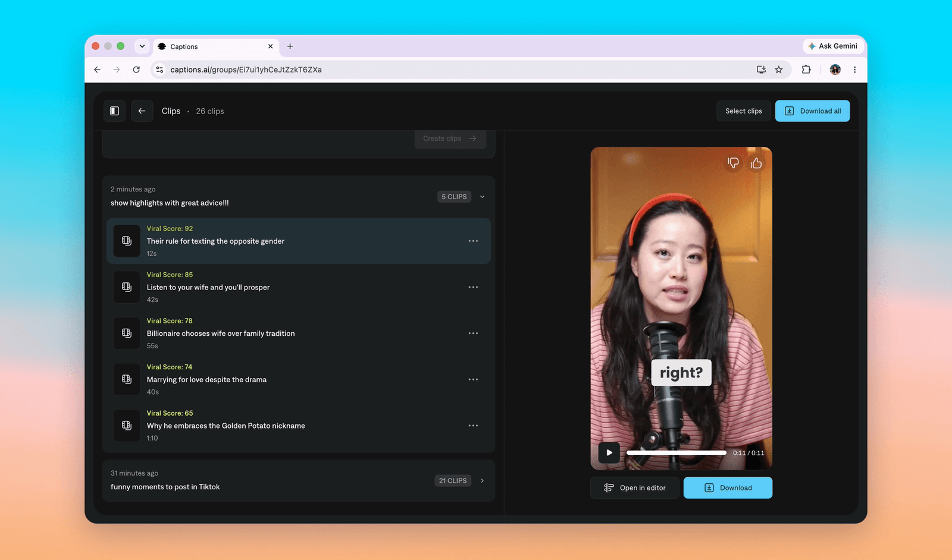Screen dimensions: 952x560
Task: Click the Ask Gemini button
Action: (x=833, y=46)
